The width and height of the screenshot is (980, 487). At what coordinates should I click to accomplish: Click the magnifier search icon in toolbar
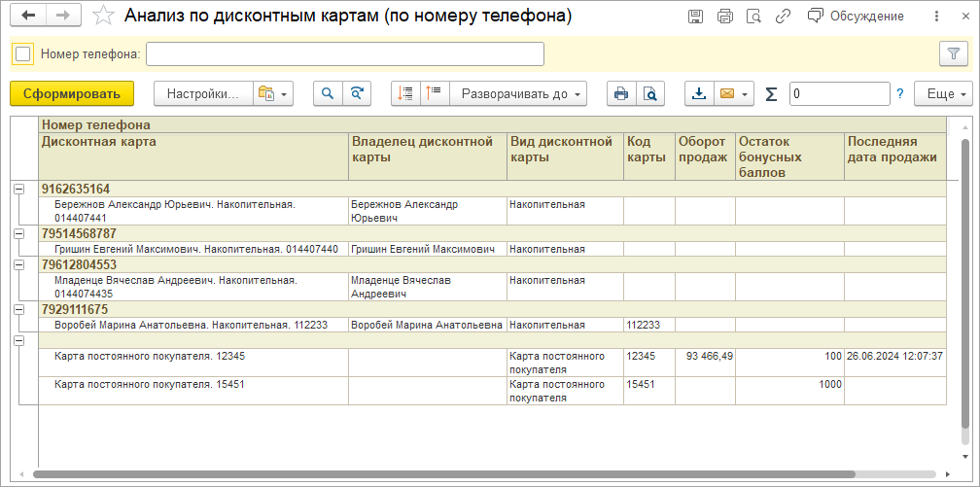328,93
